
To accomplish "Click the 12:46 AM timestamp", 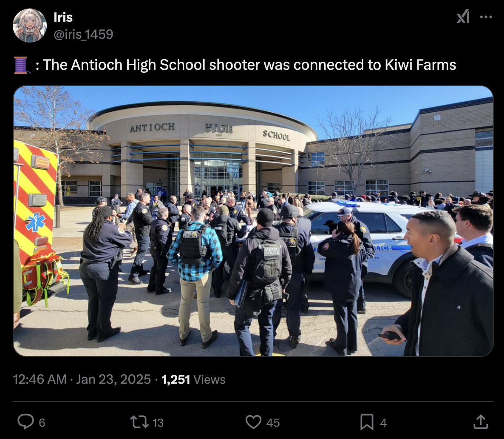I will click(40, 379).
